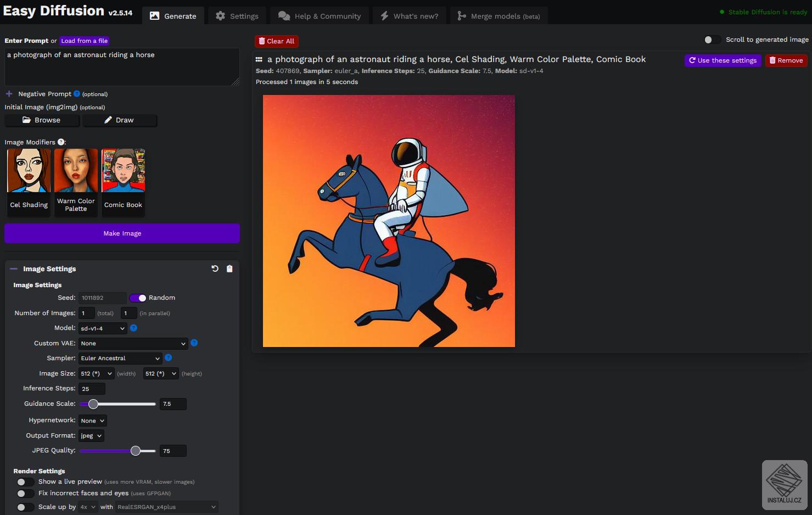Click the Stable Diffusion is ready status
Viewport: 812px width, 515px height.
pos(764,12)
